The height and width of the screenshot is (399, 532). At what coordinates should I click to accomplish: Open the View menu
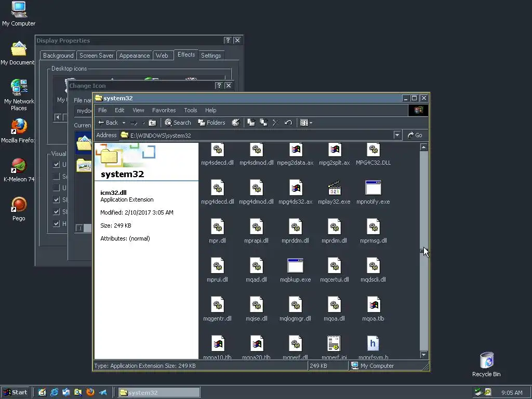(x=138, y=110)
